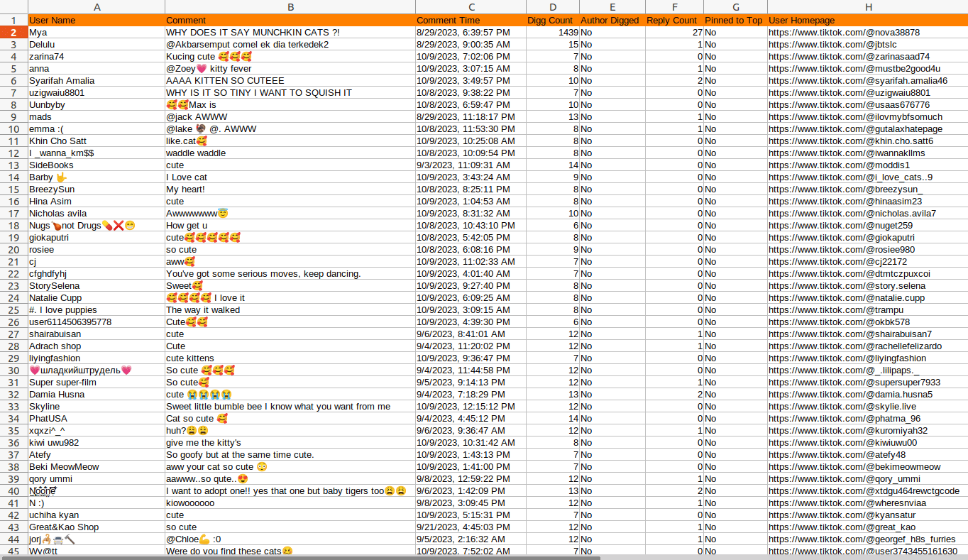The image size is (968, 560).
Task: Click the comment 'WHY DOES IT SAY MUNCHKIN CATS ?!'
Action: 253,33
